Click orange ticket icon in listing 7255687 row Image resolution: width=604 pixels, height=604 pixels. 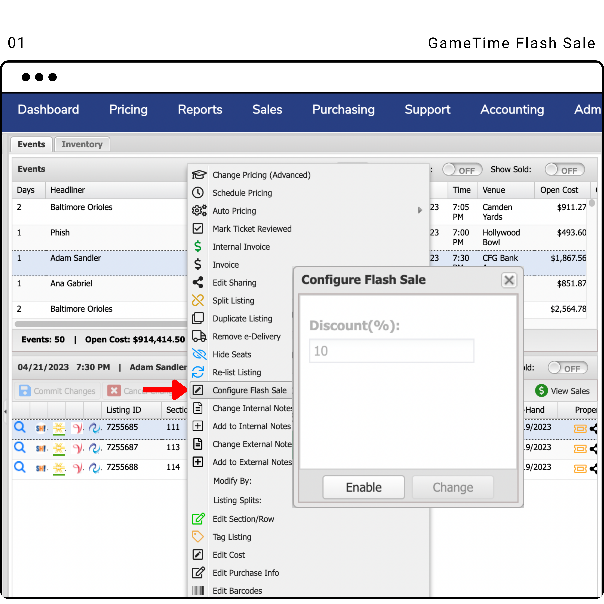(580, 449)
